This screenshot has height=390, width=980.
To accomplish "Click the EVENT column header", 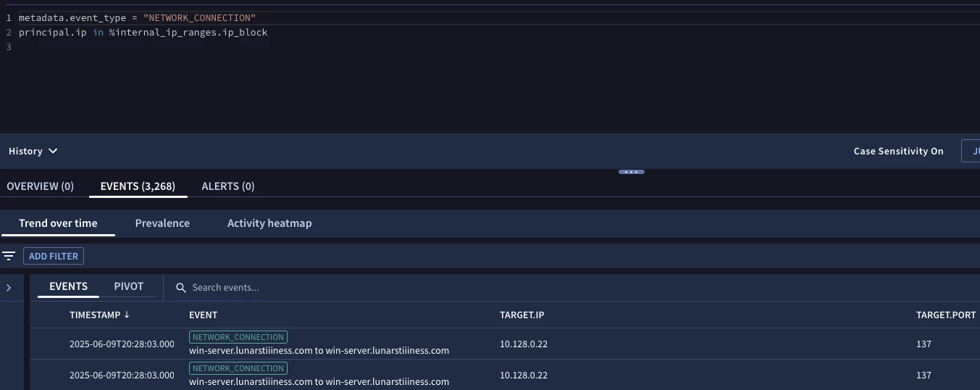I will (203, 315).
